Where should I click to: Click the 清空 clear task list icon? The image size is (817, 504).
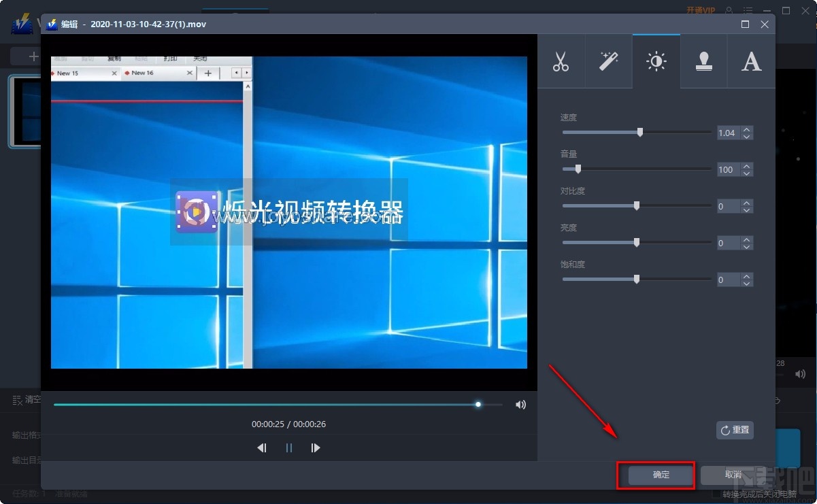pyautogui.click(x=18, y=400)
